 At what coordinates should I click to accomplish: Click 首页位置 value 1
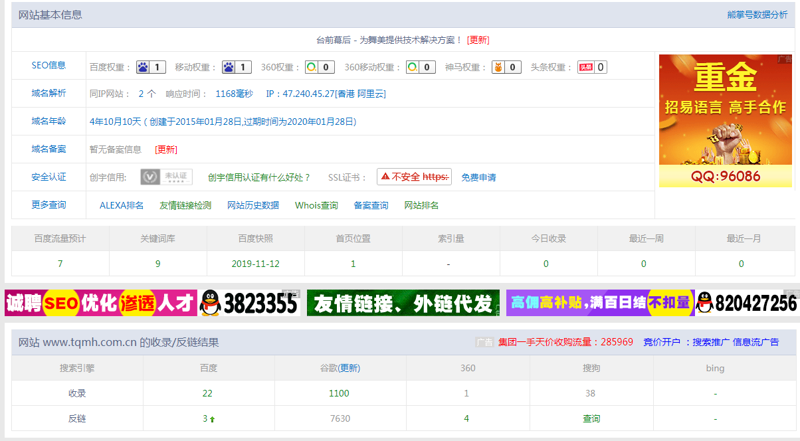353,264
